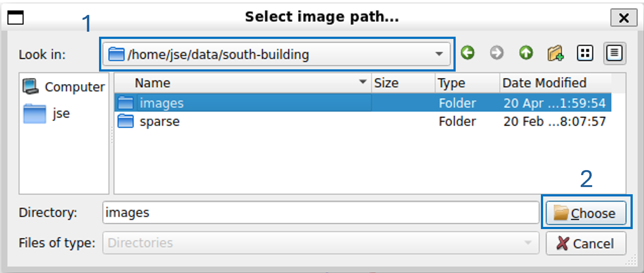Select the sparse folder

tap(160, 121)
